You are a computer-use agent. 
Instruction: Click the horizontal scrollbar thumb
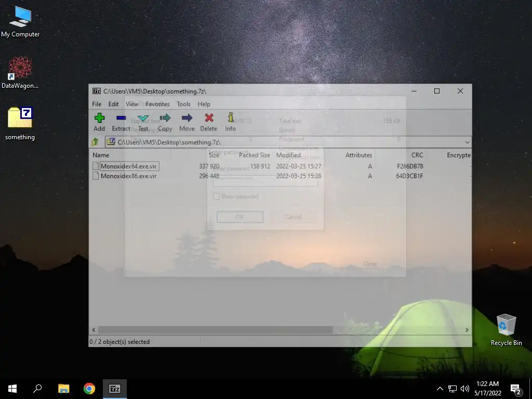tap(216, 330)
